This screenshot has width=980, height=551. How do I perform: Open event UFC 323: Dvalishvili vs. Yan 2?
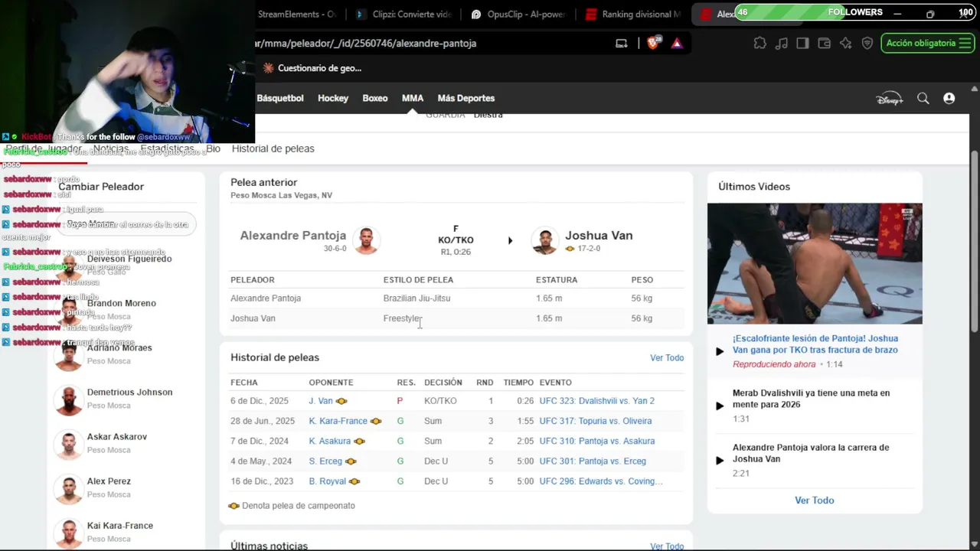click(597, 401)
